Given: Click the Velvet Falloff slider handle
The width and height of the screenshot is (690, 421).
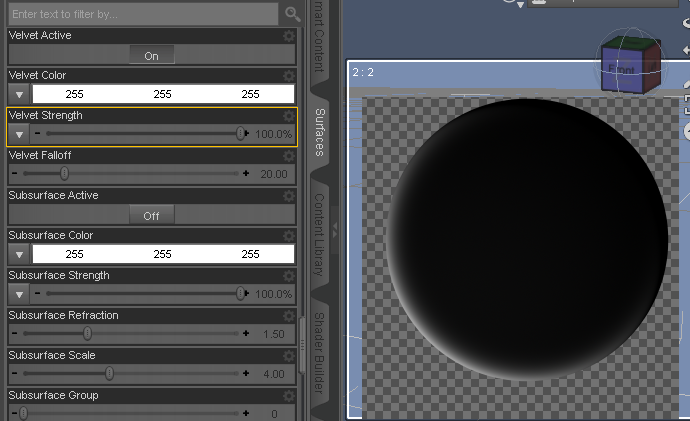Looking at the screenshot, I should [x=64, y=173].
